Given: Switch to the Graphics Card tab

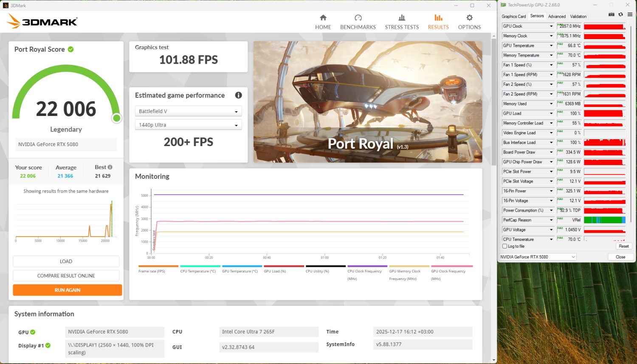Looking at the screenshot, I should click(513, 17).
